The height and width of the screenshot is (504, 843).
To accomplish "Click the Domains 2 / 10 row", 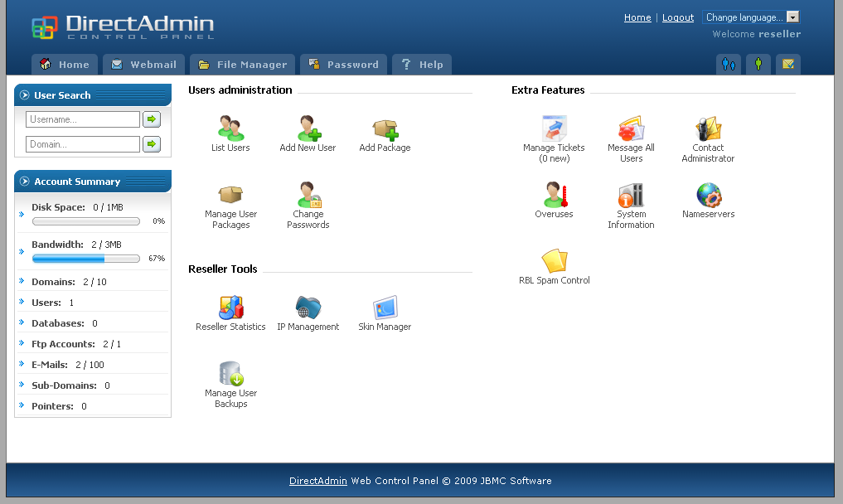I will click(x=93, y=281).
